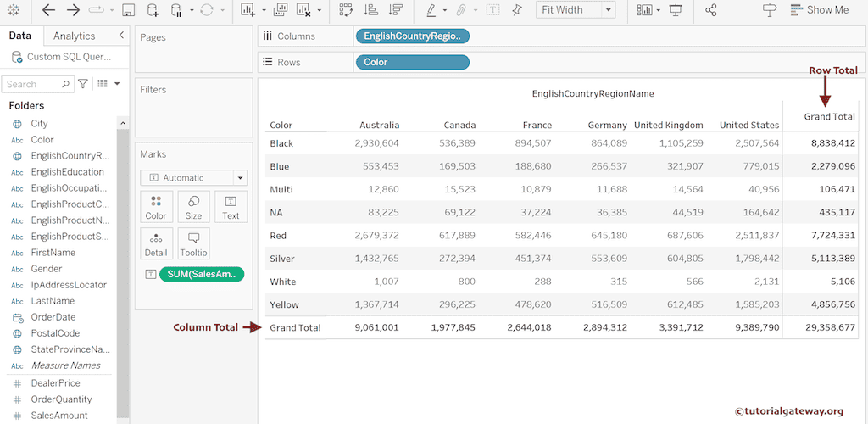
Task: Click the Tooltip button in Marks card
Action: pyautogui.click(x=193, y=243)
